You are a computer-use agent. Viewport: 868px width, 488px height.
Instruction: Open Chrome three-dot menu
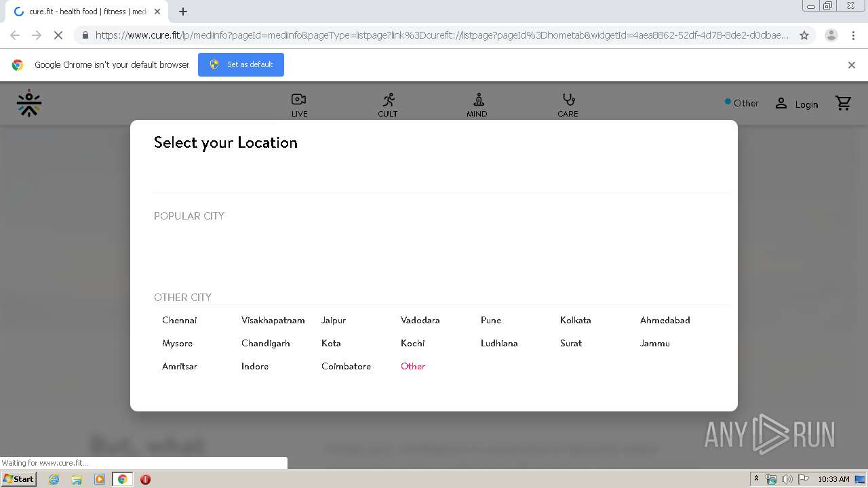[853, 35]
